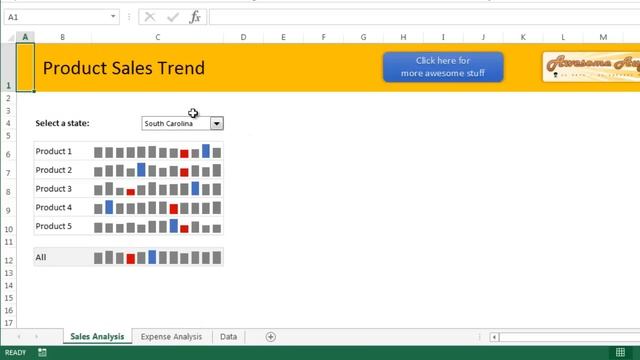Click the 'Product 5' row label
640x360 pixels.
click(53, 226)
